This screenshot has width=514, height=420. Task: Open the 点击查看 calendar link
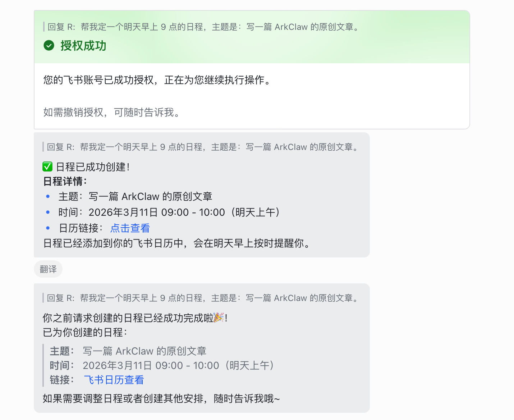tap(130, 228)
